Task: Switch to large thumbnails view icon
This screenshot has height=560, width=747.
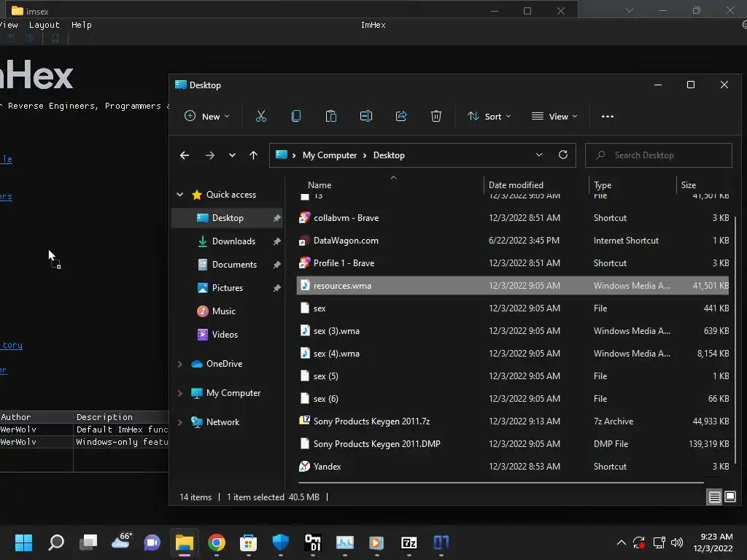Action: pos(729,497)
